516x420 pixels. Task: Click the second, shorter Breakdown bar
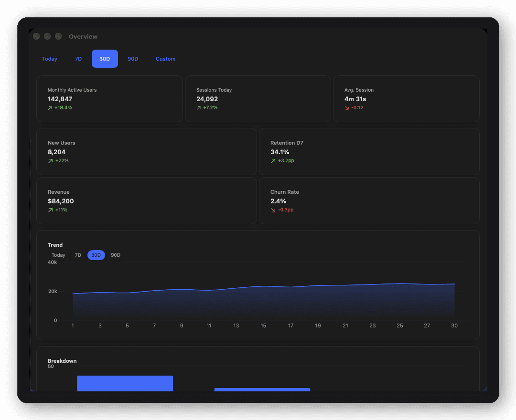pos(262,390)
